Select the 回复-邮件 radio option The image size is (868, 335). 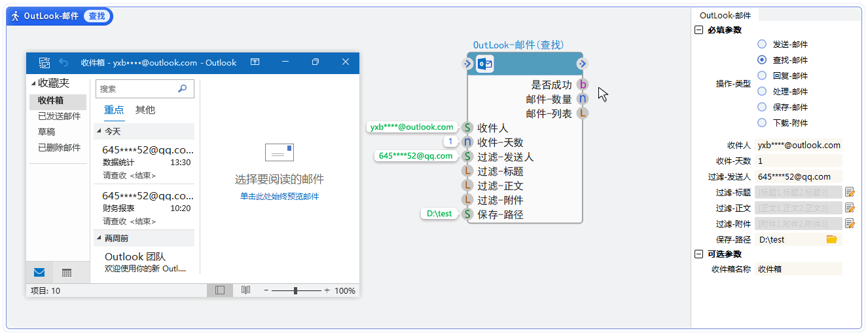pyautogui.click(x=761, y=75)
